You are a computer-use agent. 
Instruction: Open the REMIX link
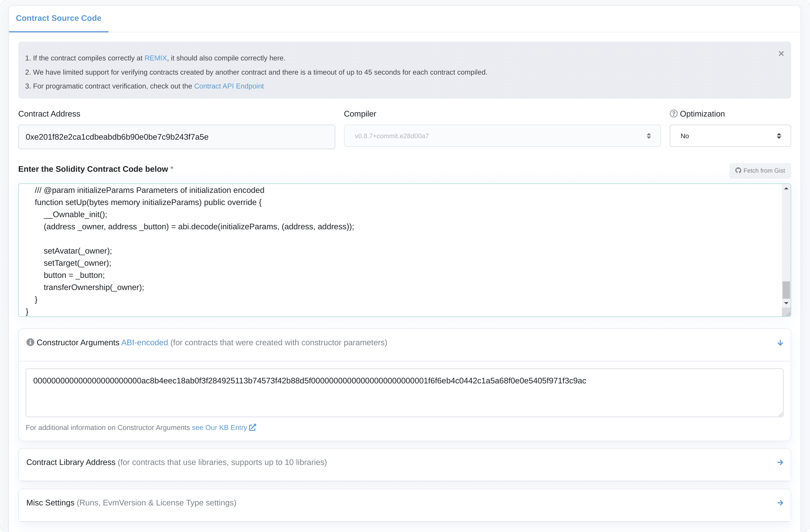(x=156, y=58)
